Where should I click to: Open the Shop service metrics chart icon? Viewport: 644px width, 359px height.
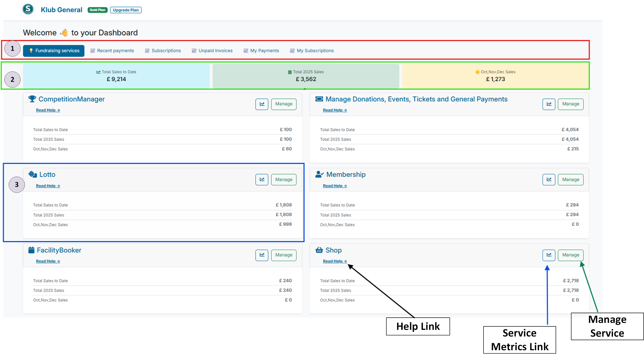pyautogui.click(x=548, y=255)
